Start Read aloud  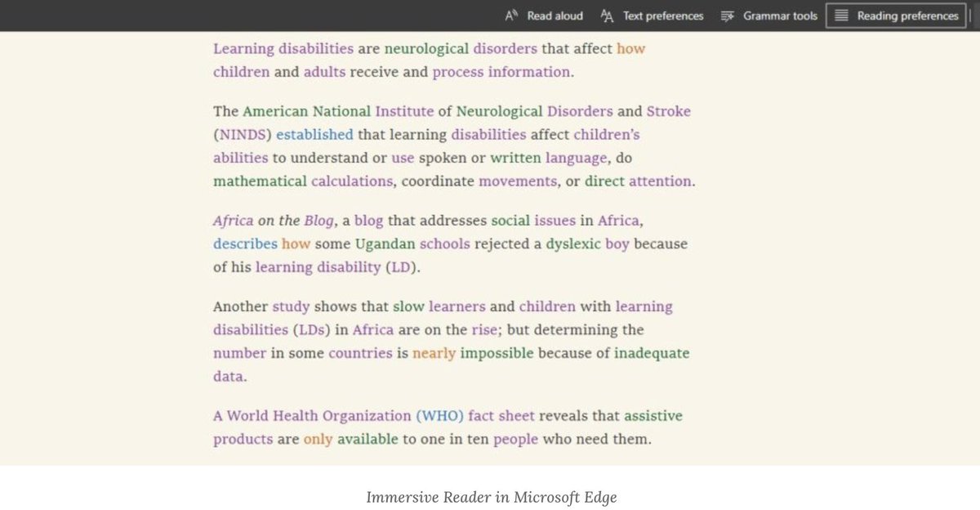tap(544, 16)
